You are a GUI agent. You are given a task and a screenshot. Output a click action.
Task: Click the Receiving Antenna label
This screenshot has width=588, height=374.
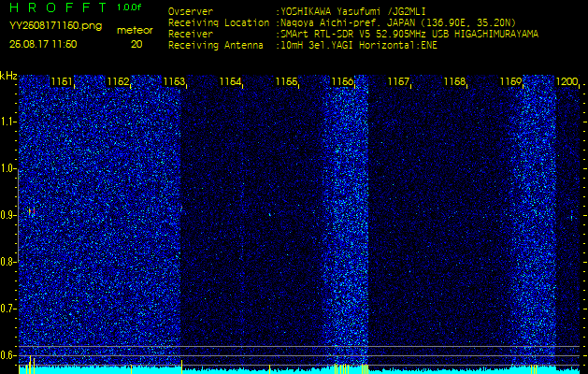pos(216,46)
